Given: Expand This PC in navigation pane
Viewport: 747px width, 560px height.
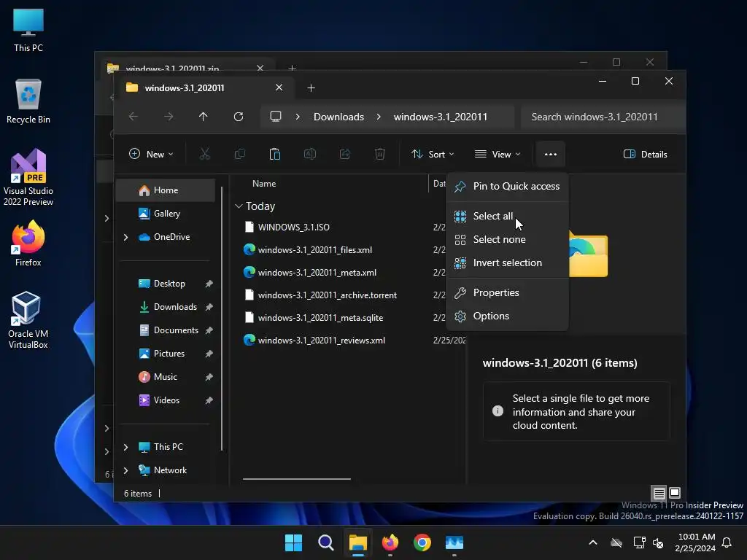Looking at the screenshot, I should (125, 447).
